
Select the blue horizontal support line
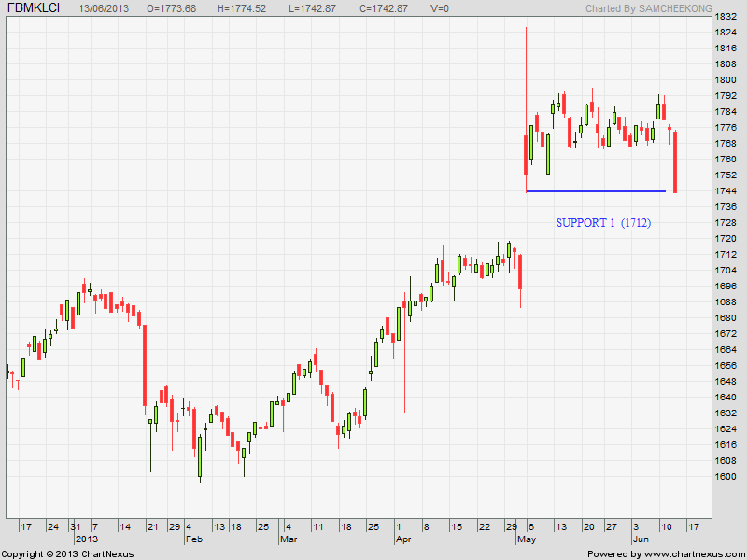596,191
